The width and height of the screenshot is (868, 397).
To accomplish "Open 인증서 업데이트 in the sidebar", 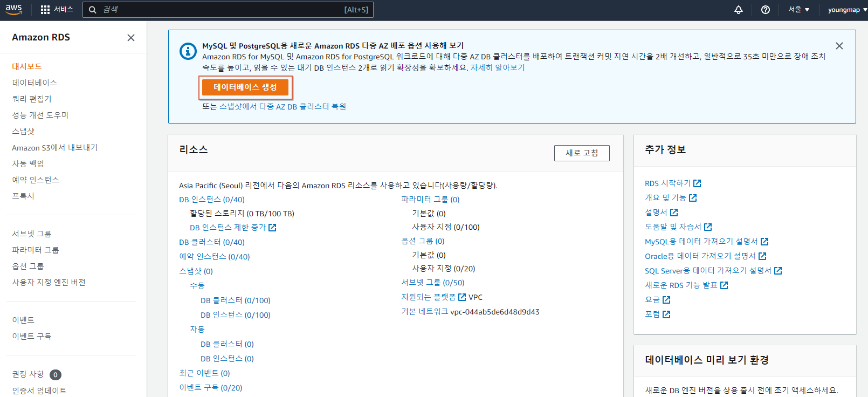I will point(39,391).
